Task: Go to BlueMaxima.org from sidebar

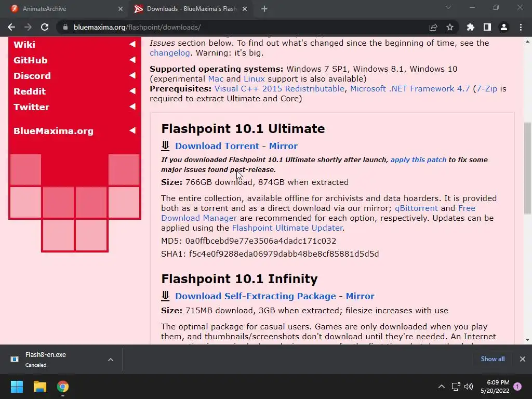Action: click(x=54, y=131)
